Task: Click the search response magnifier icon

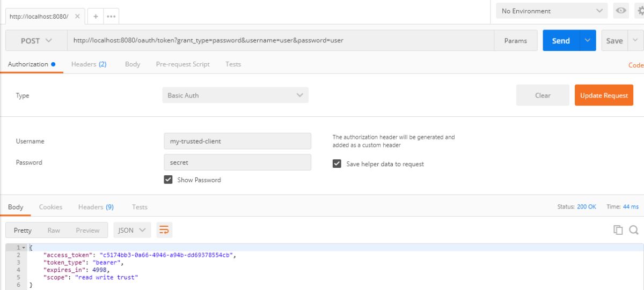Action: (x=634, y=230)
